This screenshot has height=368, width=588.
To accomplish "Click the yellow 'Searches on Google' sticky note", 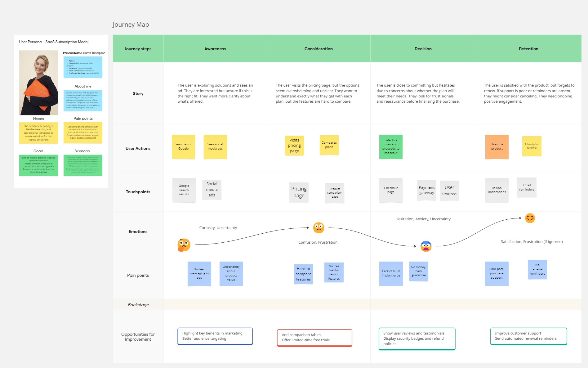I will click(x=183, y=146).
